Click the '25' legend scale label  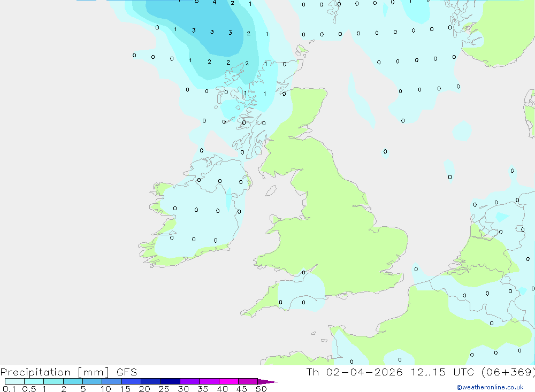coord(164,389)
